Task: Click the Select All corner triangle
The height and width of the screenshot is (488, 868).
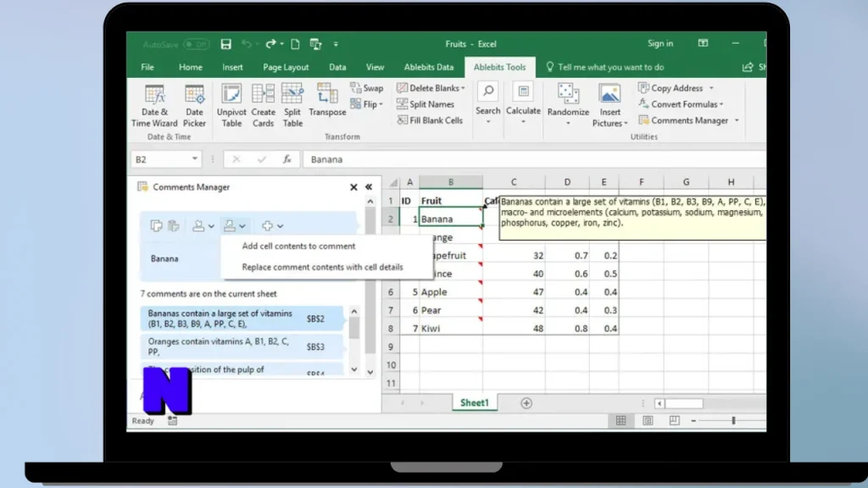Action: tap(392, 182)
